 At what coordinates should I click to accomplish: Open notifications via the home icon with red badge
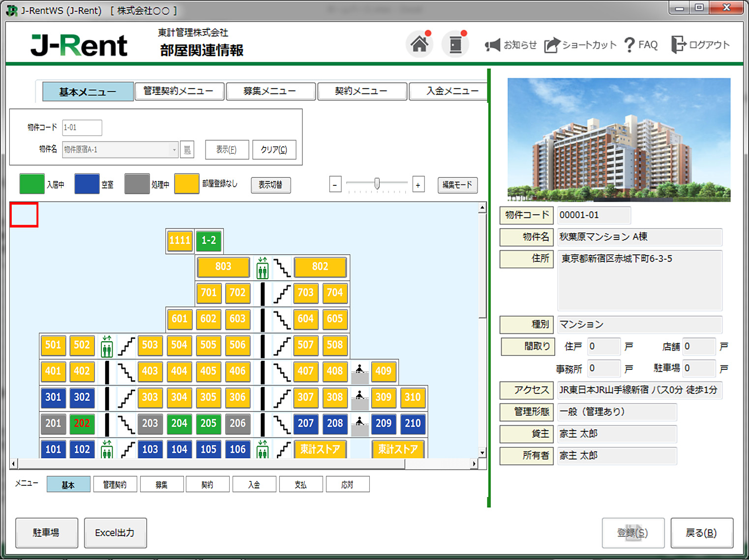(419, 44)
